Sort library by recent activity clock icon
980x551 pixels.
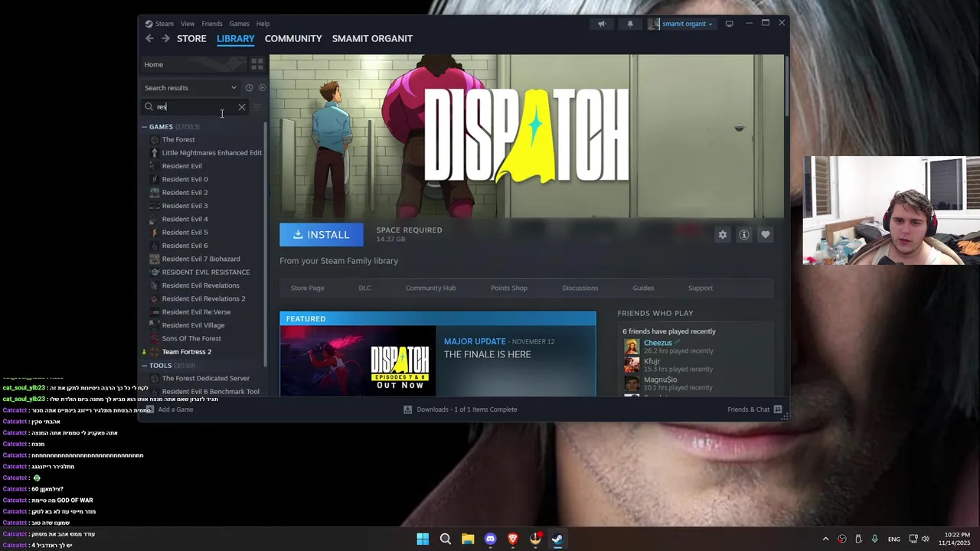coord(249,88)
